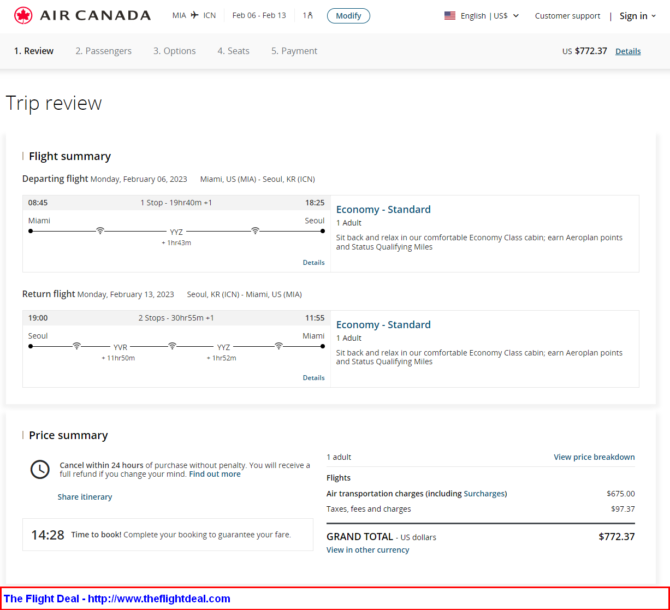Click the '+ 1hr43m' layover text
This screenshot has width=670, height=610.
click(x=176, y=243)
